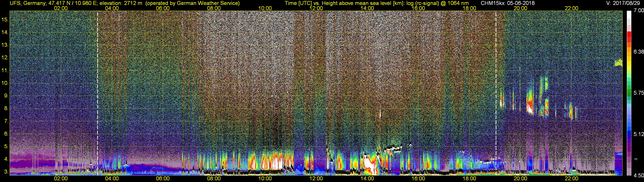
Task: Click the 02:00 label on the top time axis
Action: (x=61, y=8)
